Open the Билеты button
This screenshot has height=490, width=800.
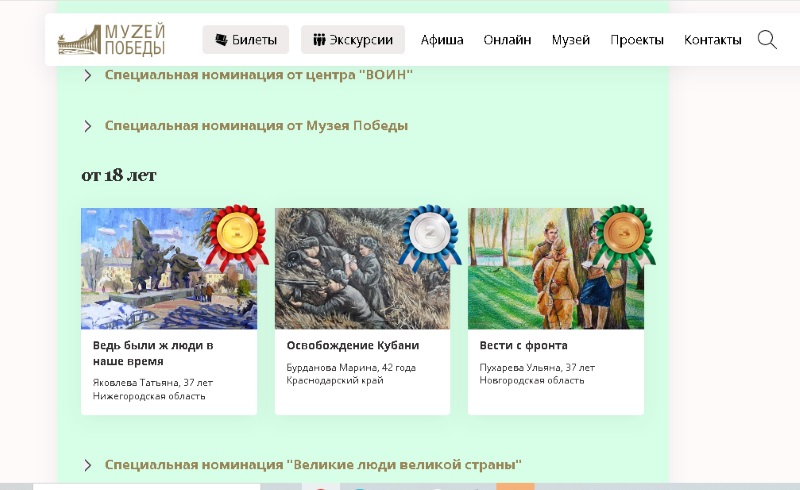245,39
